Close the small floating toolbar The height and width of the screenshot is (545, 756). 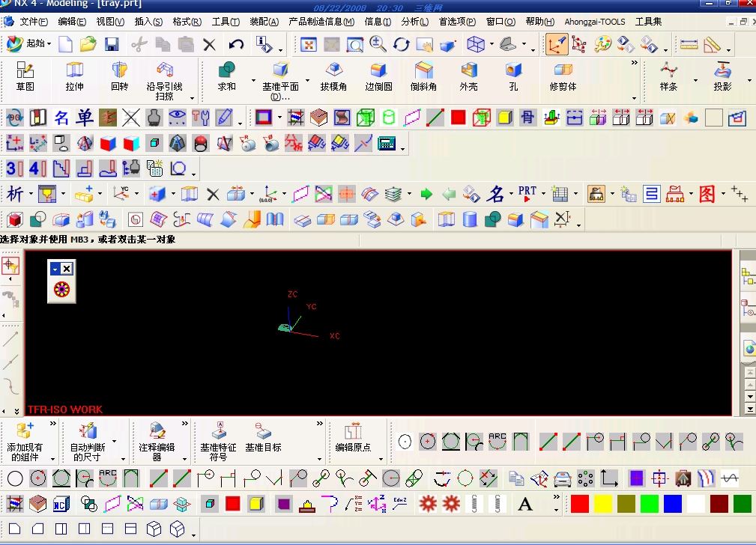tap(67, 269)
